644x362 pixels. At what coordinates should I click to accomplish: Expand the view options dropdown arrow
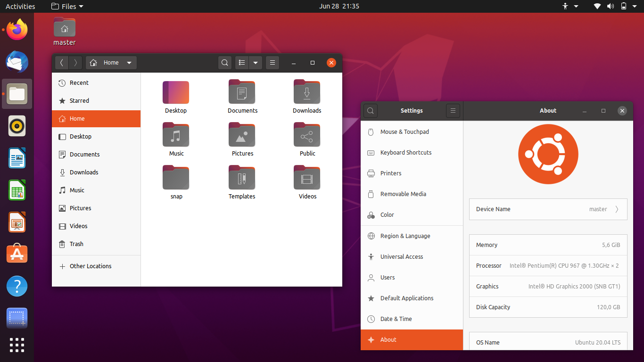(256, 63)
